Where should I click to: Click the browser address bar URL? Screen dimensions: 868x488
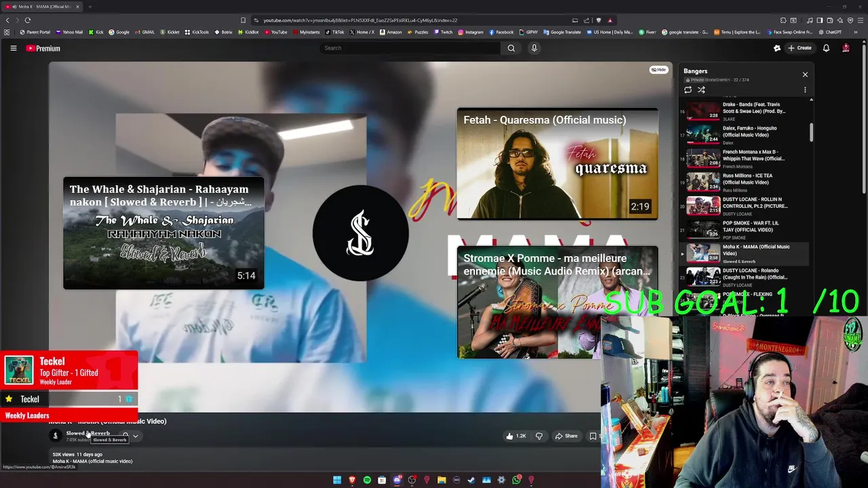[360, 20]
